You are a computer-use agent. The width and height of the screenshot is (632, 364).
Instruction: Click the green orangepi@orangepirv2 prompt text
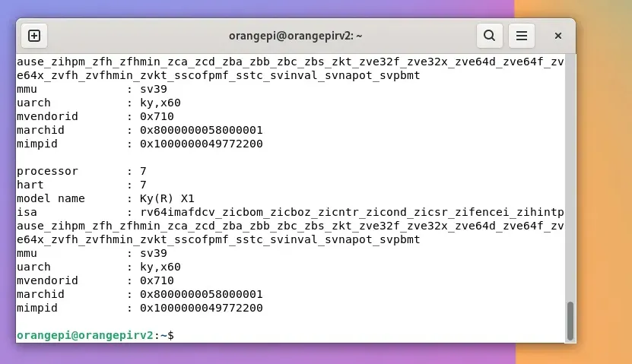[x=84, y=335]
